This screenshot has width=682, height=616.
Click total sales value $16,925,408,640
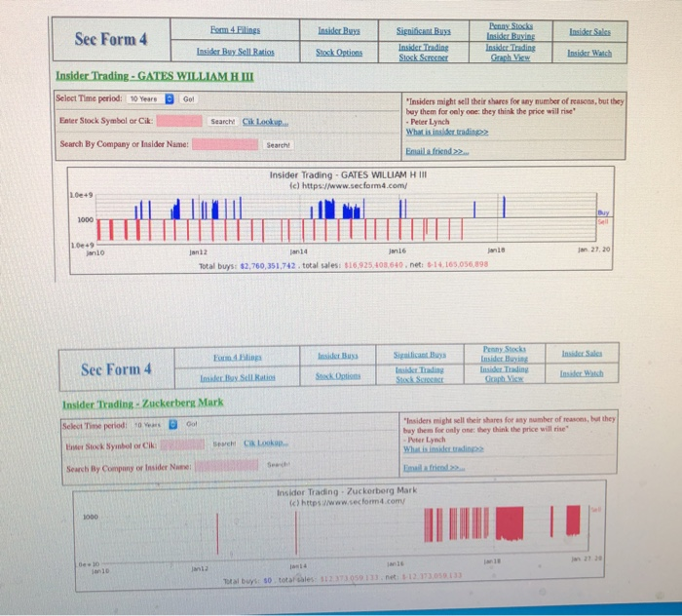(373, 264)
